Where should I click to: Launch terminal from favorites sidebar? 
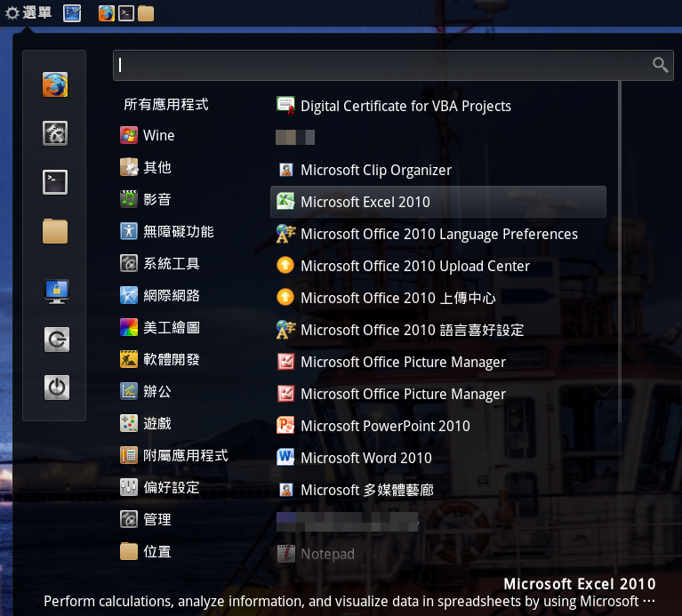(55, 181)
